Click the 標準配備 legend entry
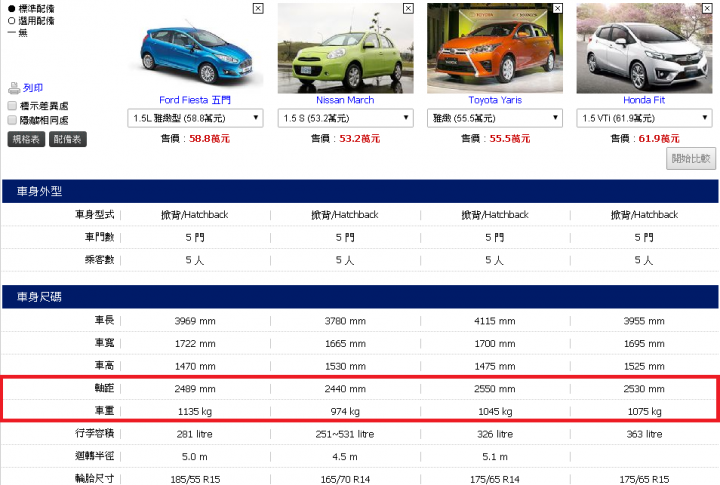 [31, 8]
